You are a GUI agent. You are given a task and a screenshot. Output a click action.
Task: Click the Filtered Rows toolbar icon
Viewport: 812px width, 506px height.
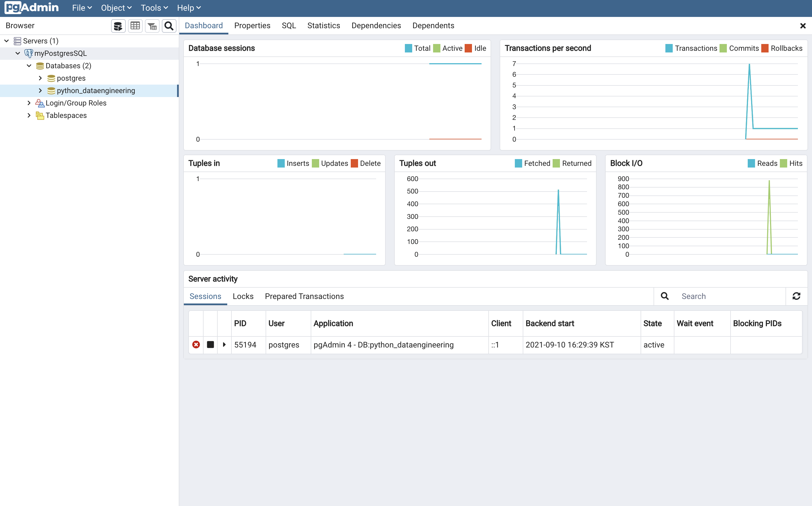[152, 26]
